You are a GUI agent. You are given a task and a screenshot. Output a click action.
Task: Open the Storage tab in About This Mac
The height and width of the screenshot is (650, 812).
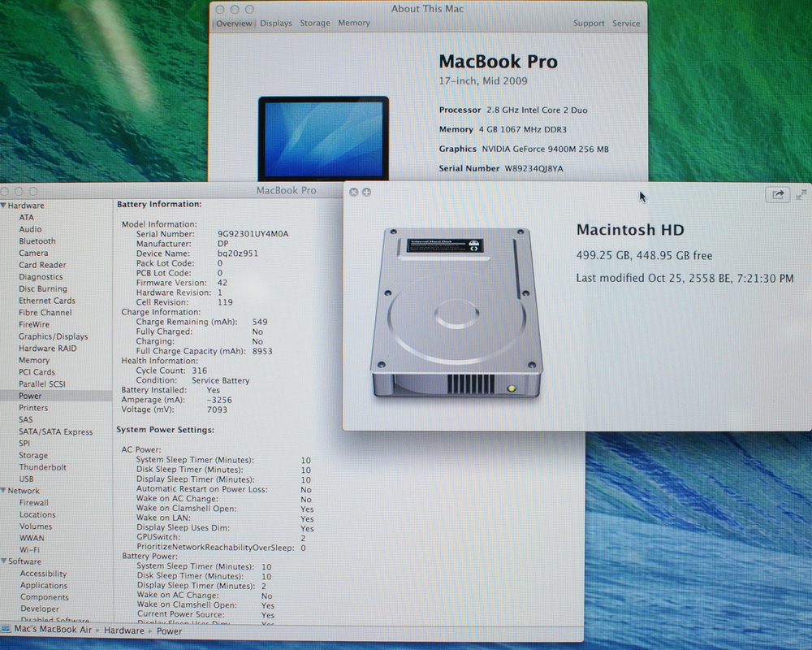tap(315, 24)
